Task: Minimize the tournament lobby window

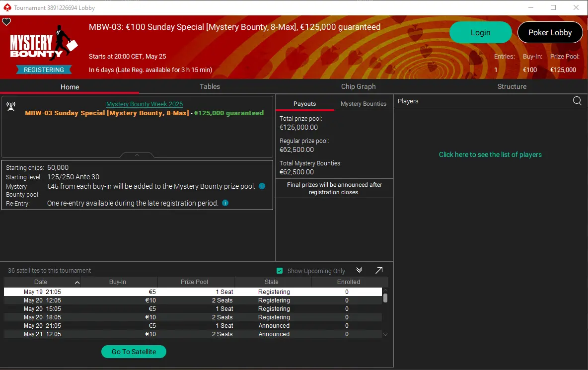Action: (530, 7)
